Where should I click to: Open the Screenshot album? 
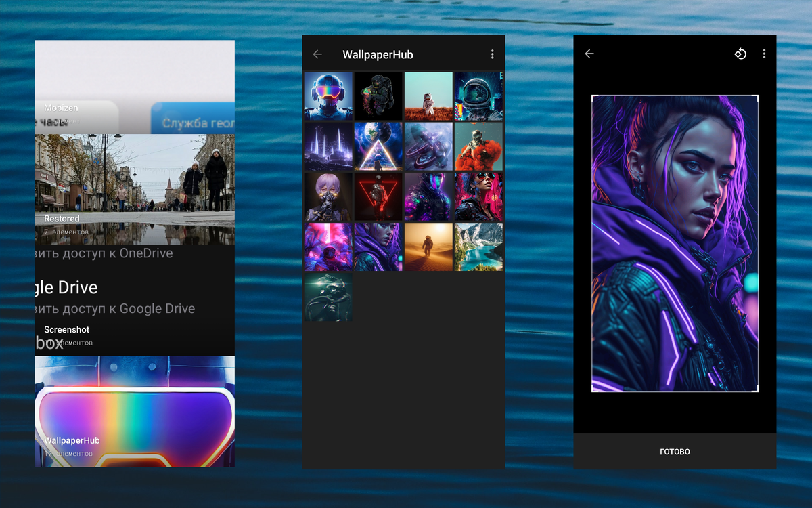(135, 300)
